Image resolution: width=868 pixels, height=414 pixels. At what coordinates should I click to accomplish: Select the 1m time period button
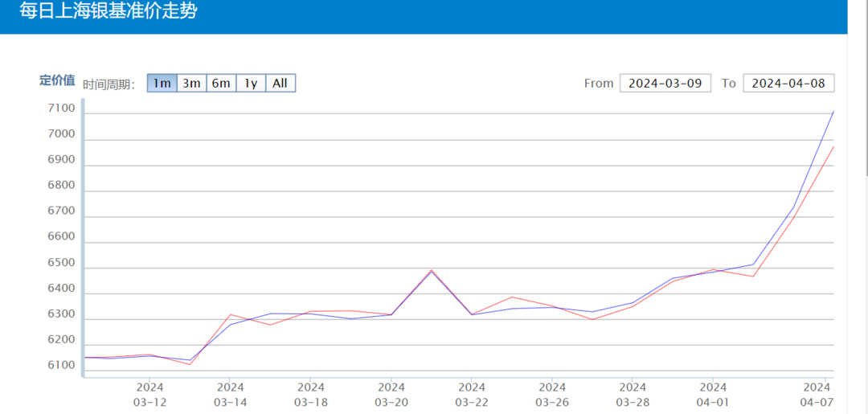click(x=162, y=83)
